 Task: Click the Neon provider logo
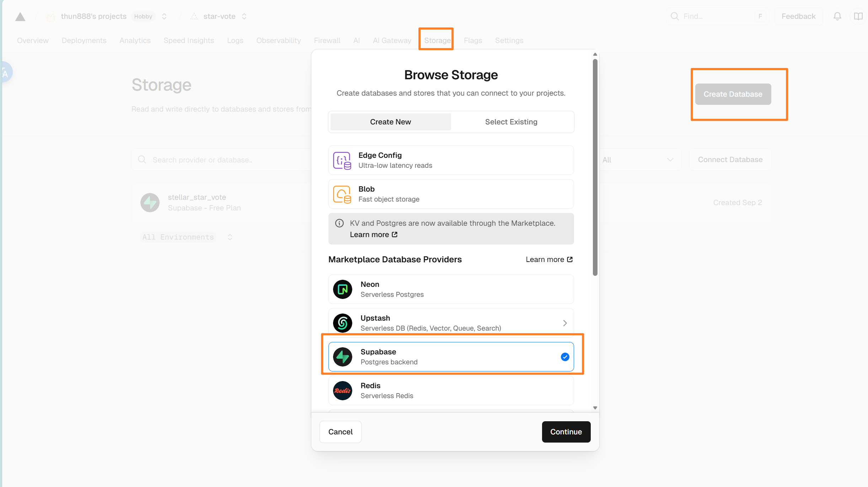(x=342, y=289)
